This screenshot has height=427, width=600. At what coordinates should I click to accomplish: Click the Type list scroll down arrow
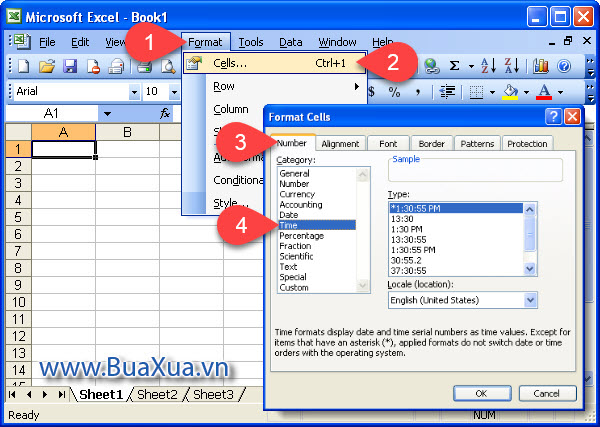point(530,269)
